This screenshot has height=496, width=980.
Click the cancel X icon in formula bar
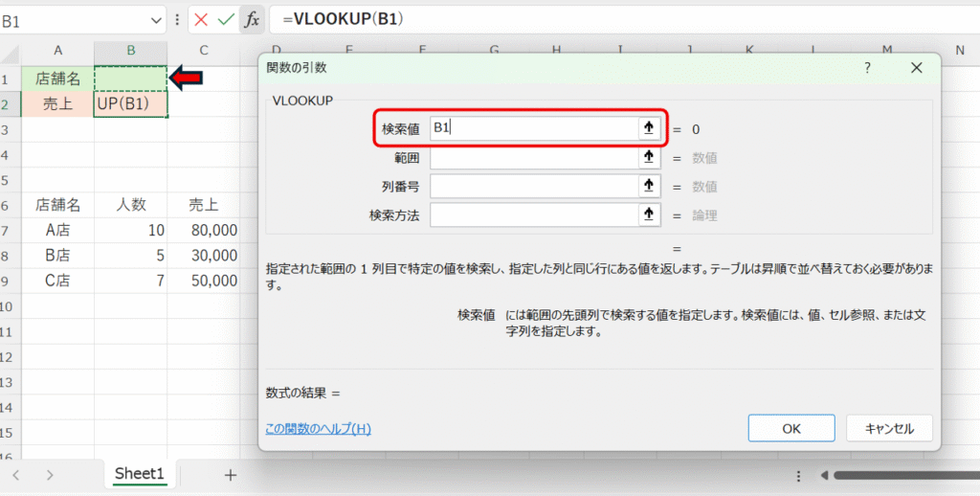click(201, 19)
